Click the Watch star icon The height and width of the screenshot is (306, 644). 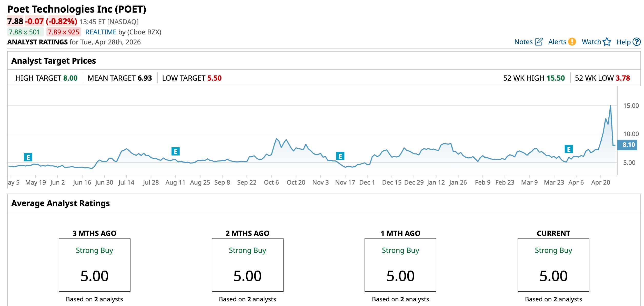(x=607, y=42)
